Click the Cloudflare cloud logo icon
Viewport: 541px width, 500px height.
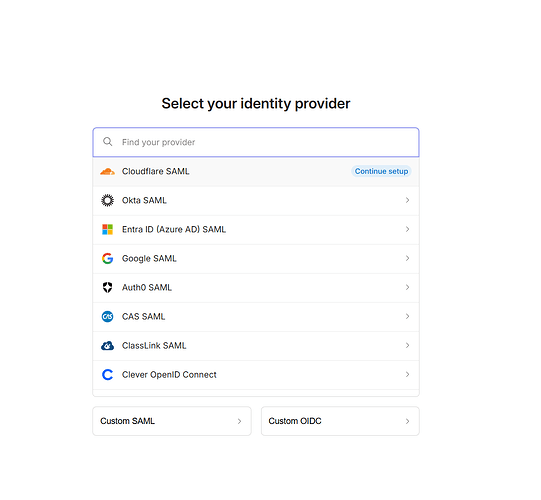coord(107,171)
